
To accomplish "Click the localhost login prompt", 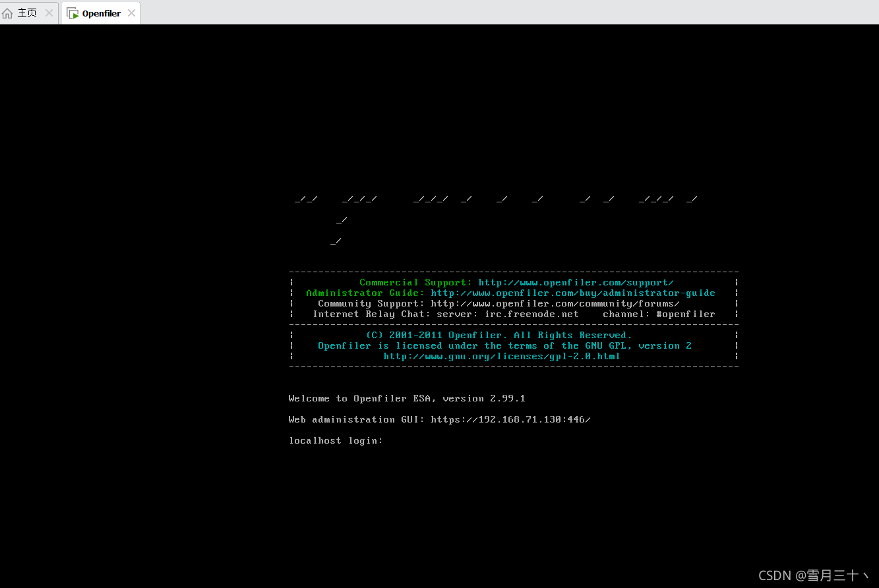I will [336, 440].
